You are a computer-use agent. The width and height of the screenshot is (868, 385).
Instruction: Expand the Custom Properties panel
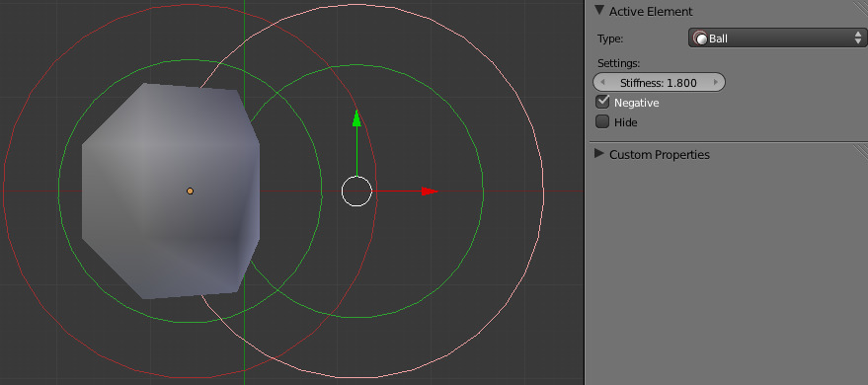point(599,153)
